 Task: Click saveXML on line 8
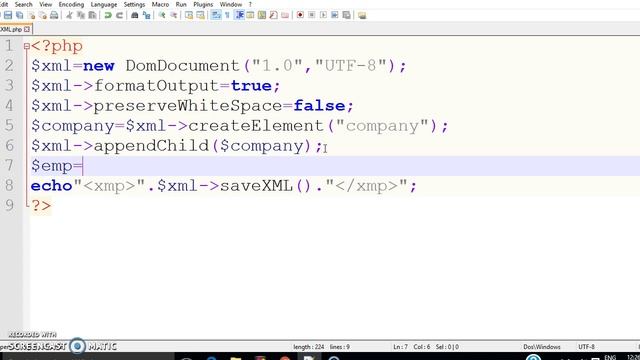click(x=256, y=186)
